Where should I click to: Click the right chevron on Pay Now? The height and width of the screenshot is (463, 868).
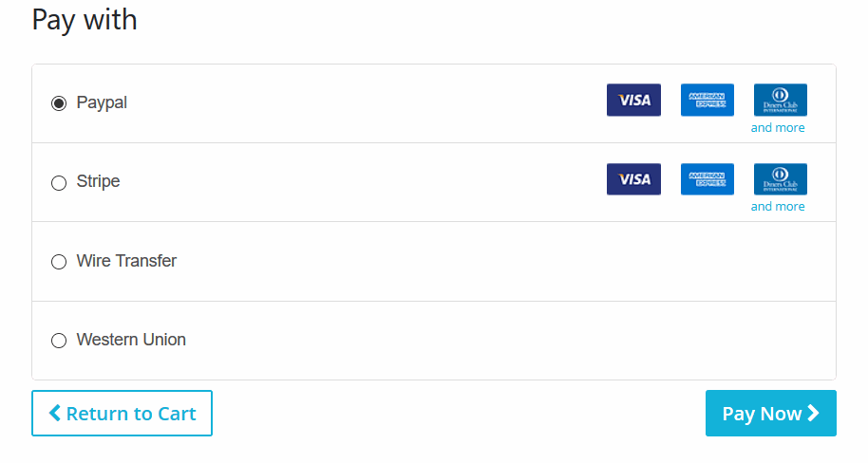pos(814,413)
